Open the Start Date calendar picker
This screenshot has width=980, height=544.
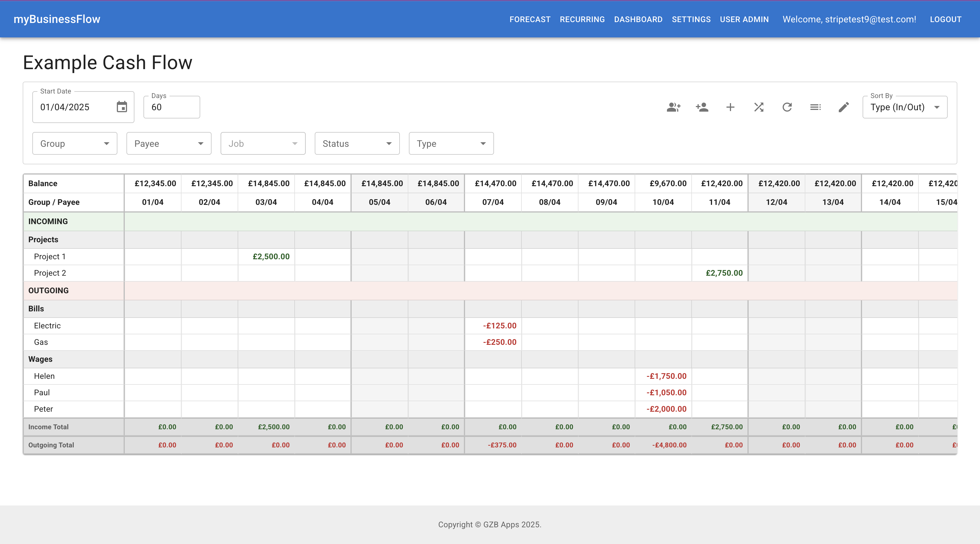point(122,107)
